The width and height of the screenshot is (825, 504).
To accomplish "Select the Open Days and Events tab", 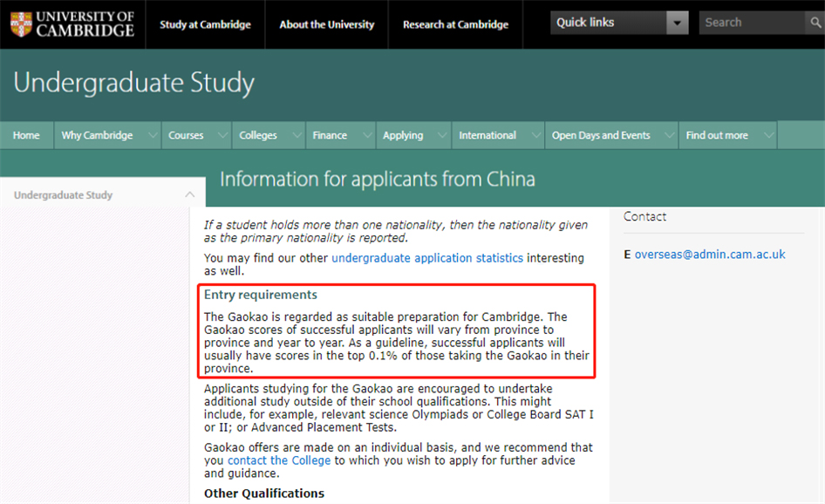I will coord(601,135).
